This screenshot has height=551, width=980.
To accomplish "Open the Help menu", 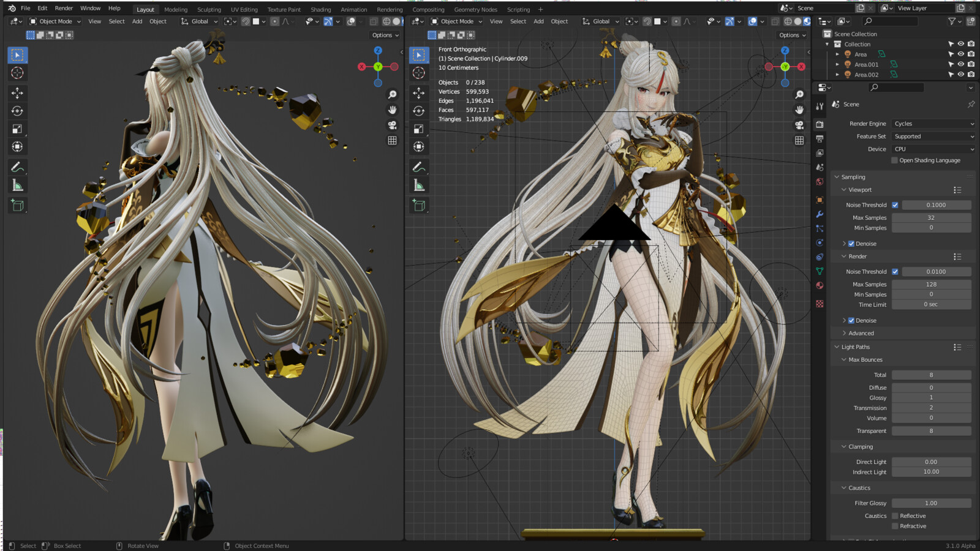I will pyautogui.click(x=115, y=9).
